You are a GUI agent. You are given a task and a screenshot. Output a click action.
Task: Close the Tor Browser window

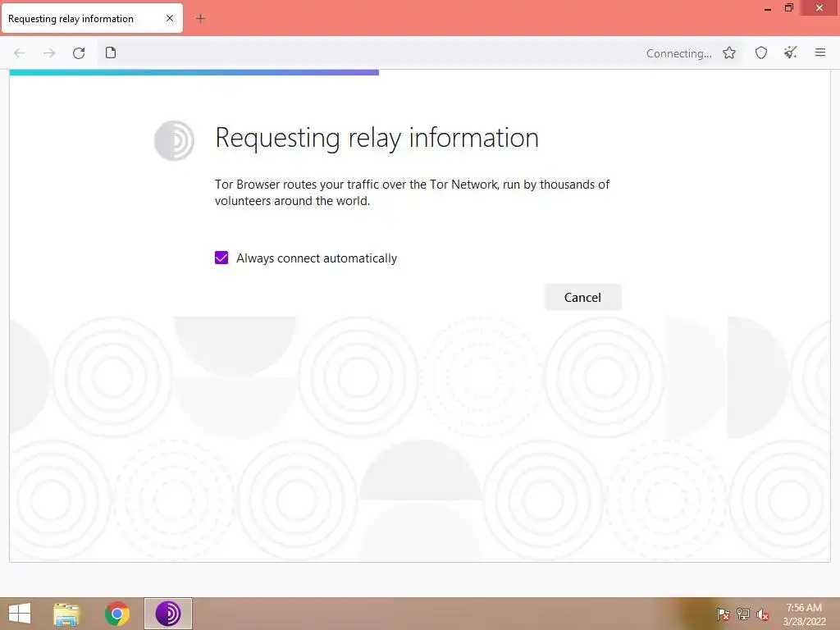pyautogui.click(x=819, y=7)
